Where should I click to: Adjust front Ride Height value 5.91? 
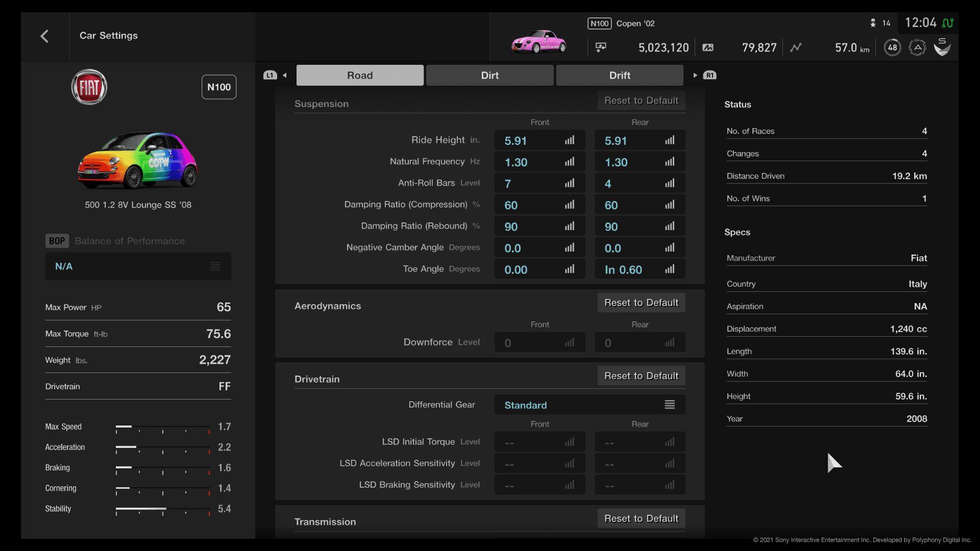click(x=540, y=140)
